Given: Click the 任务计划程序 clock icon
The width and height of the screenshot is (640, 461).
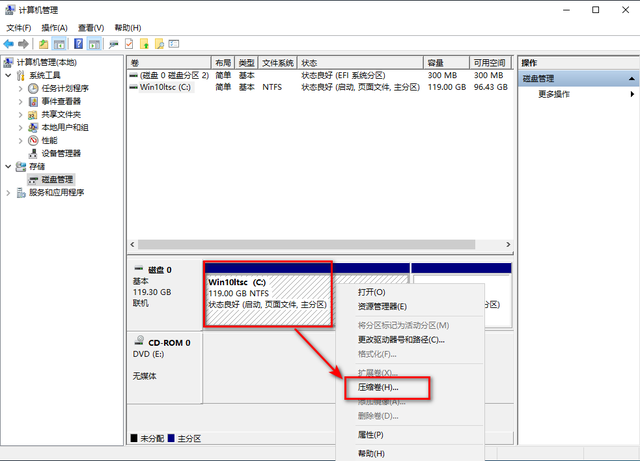Looking at the screenshot, I should 33,88.
